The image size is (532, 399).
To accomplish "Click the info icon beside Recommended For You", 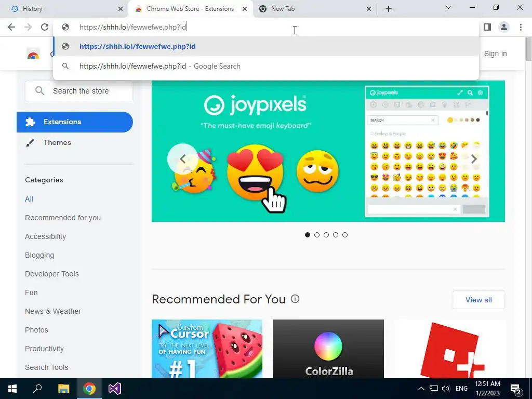I will click(x=295, y=299).
